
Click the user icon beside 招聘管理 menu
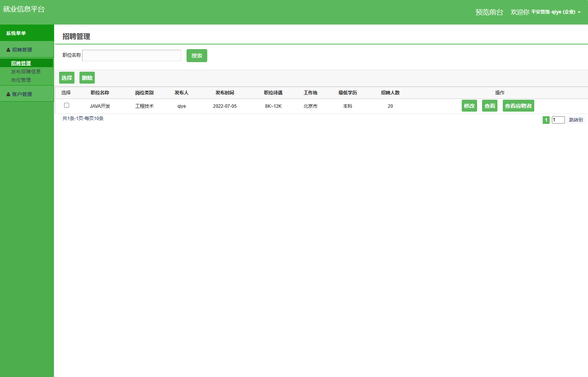click(x=8, y=50)
